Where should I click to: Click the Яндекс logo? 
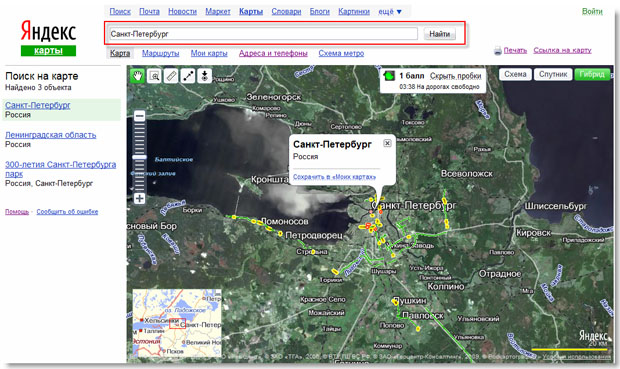[48, 32]
